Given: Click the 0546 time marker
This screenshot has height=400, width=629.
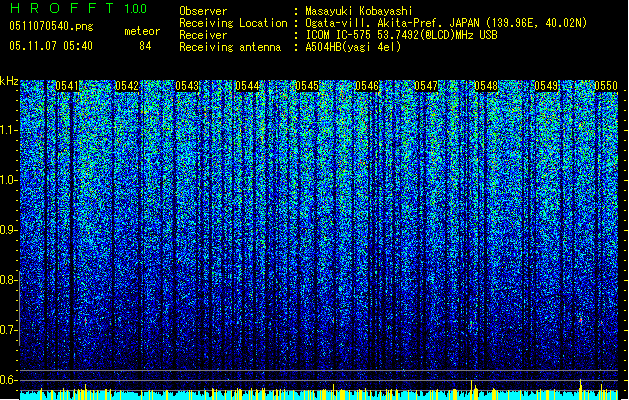Looking at the screenshot, I should pyautogui.click(x=367, y=86).
